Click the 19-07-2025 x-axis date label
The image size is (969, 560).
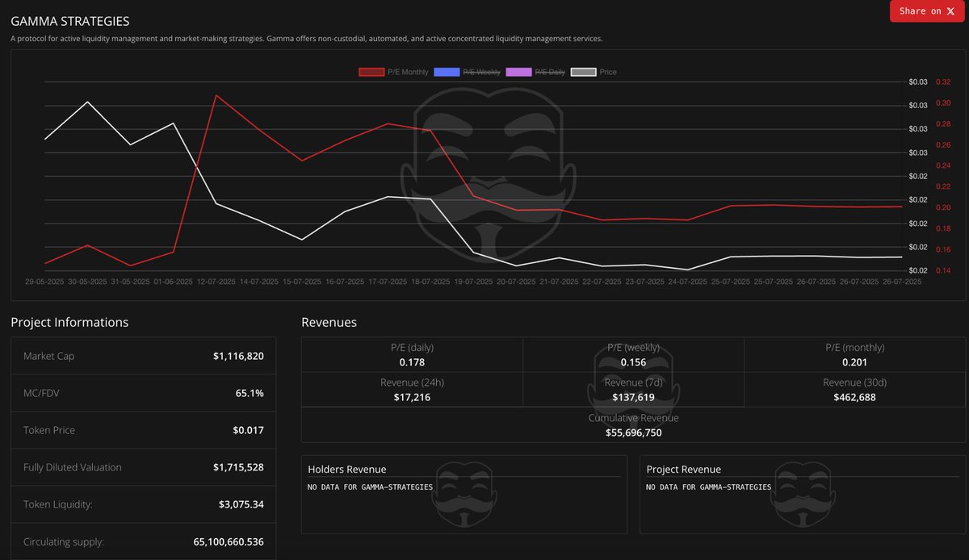tap(473, 282)
